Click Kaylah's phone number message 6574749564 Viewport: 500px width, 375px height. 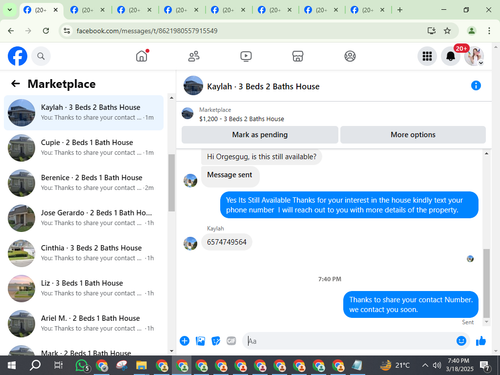coord(227,242)
